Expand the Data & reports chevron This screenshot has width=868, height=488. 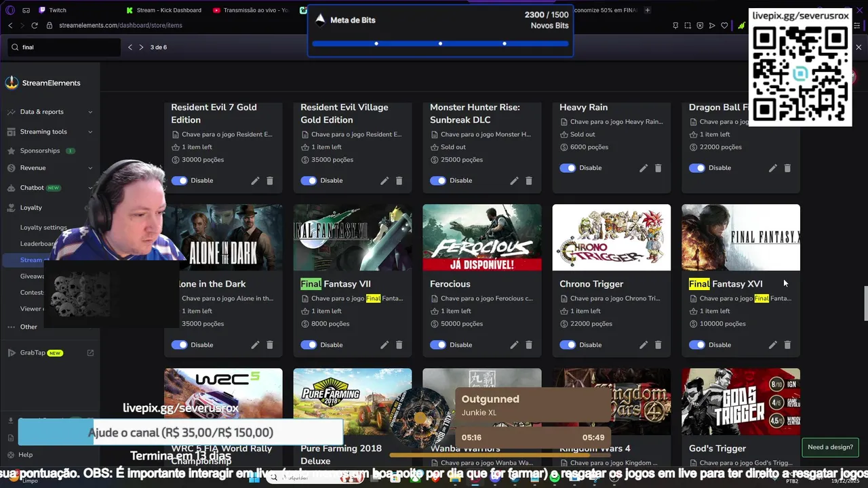tap(90, 112)
